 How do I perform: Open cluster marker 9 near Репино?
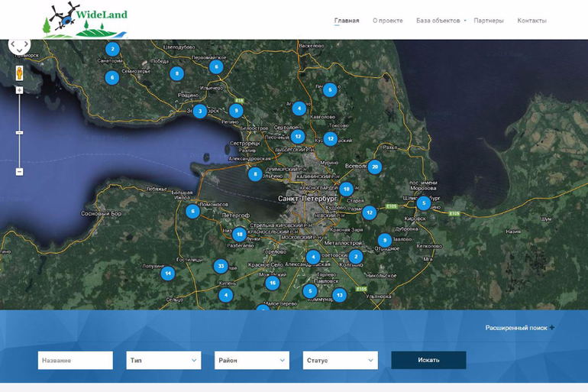click(x=236, y=111)
